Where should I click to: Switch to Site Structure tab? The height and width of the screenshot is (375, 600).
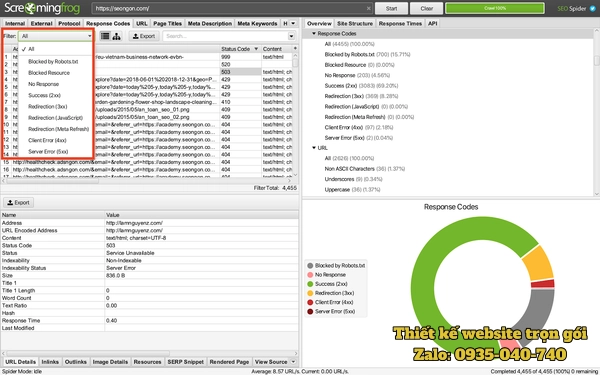tap(355, 23)
